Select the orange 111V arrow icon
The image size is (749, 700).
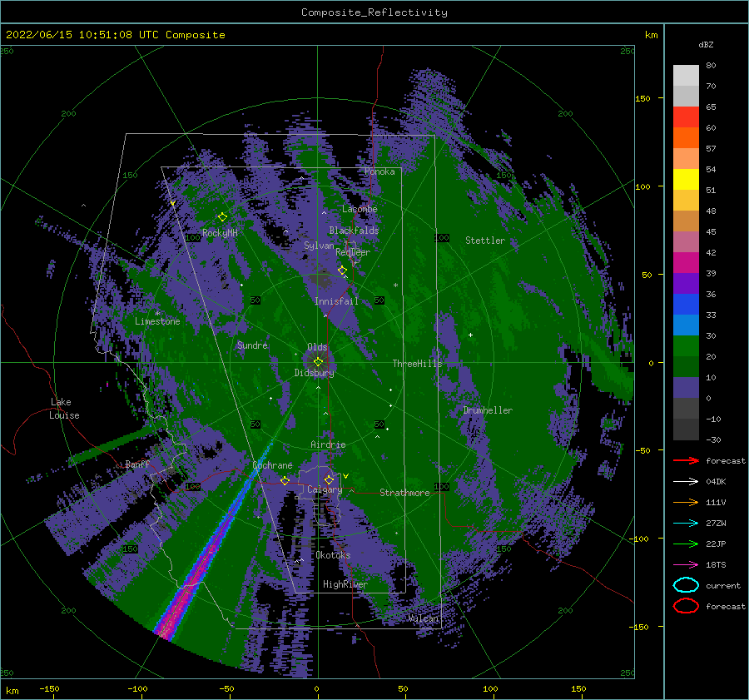tap(686, 502)
